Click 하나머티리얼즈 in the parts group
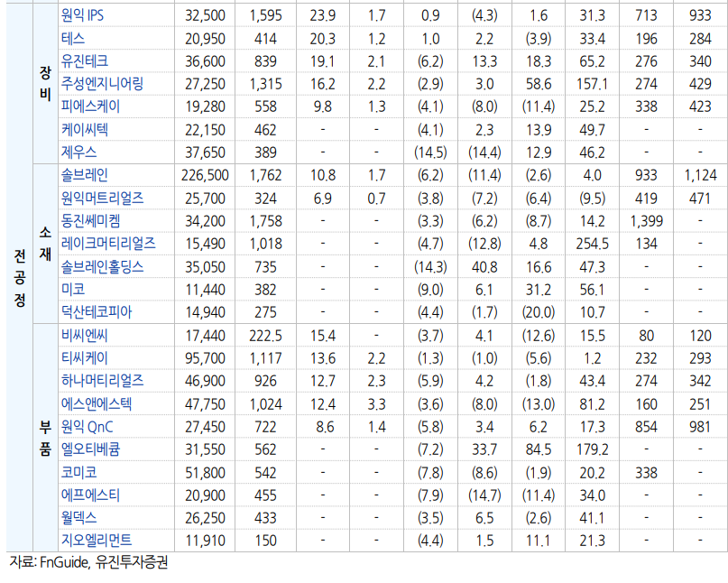 [x=102, y=381]
